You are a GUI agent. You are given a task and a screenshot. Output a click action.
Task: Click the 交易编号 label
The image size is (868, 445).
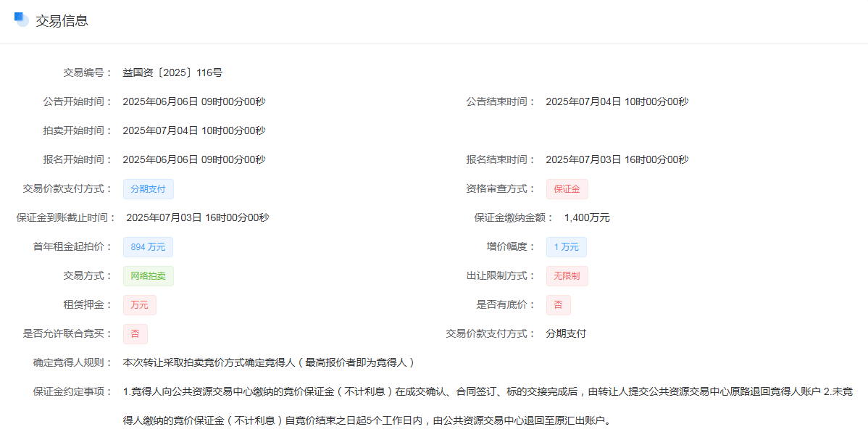tap(88, 72)
